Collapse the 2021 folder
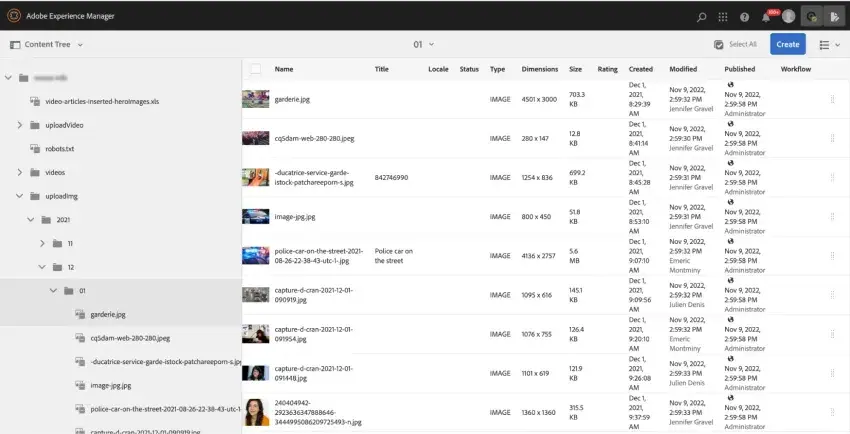Image resolution: width=850 pixels, height=434 pixels. click(31, 219)
